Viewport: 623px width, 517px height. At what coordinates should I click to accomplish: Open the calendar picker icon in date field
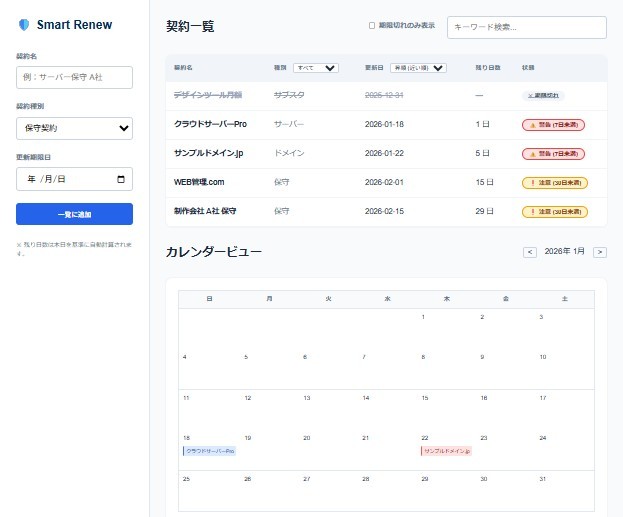[121, 179]
